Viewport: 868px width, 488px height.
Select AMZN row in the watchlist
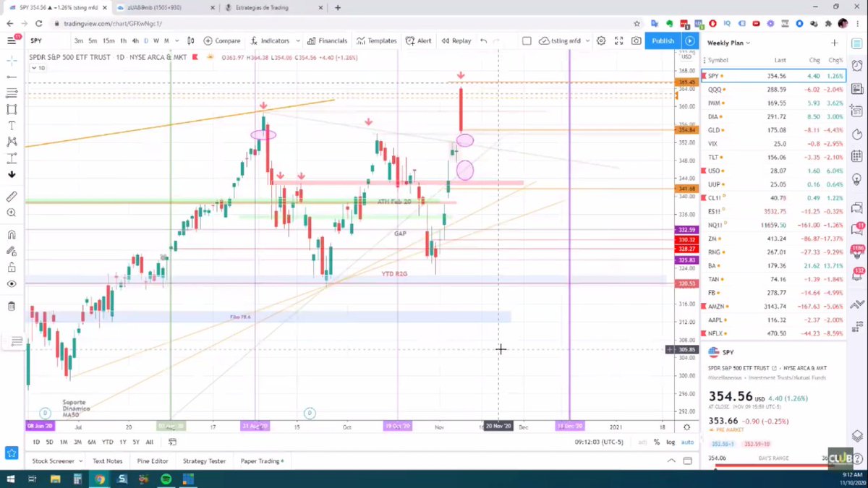[x=775, y=307]
